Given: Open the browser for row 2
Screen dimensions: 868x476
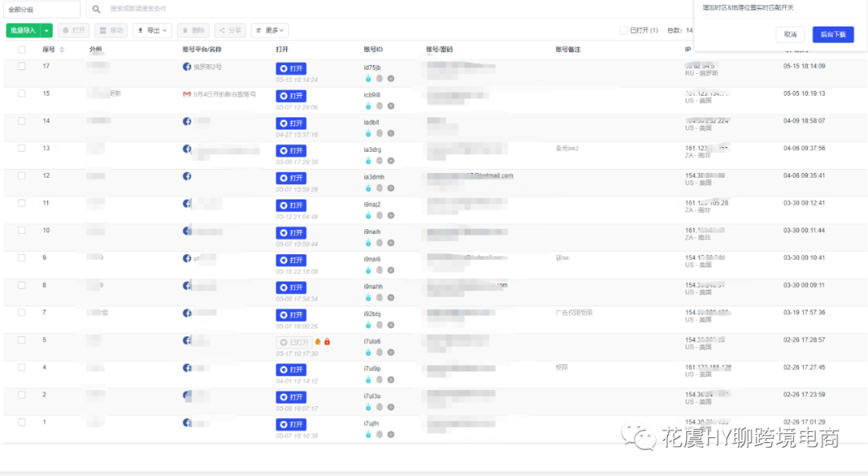Looking at the screenshot, I should pyautogui.click(x=291, y=397).
